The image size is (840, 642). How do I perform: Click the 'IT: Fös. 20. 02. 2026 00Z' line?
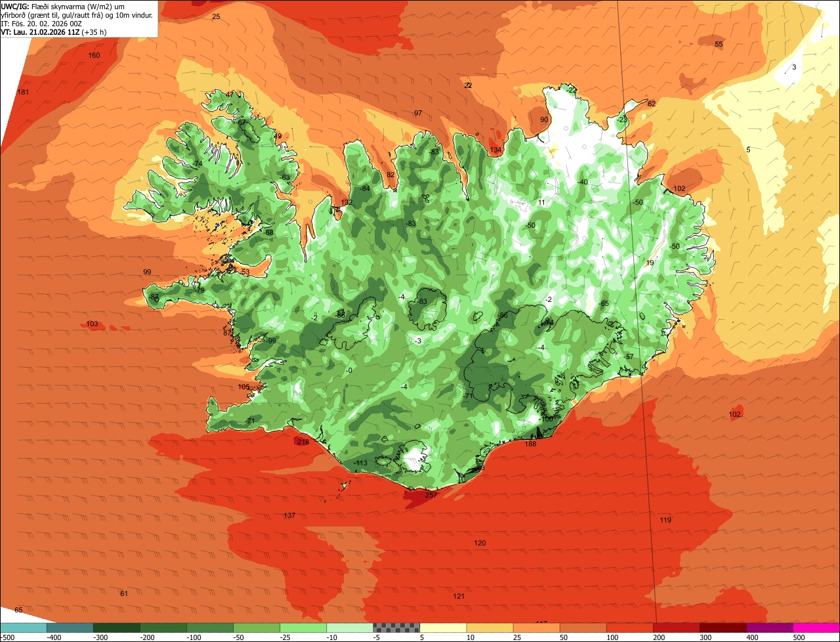click(x=41, y=23)
